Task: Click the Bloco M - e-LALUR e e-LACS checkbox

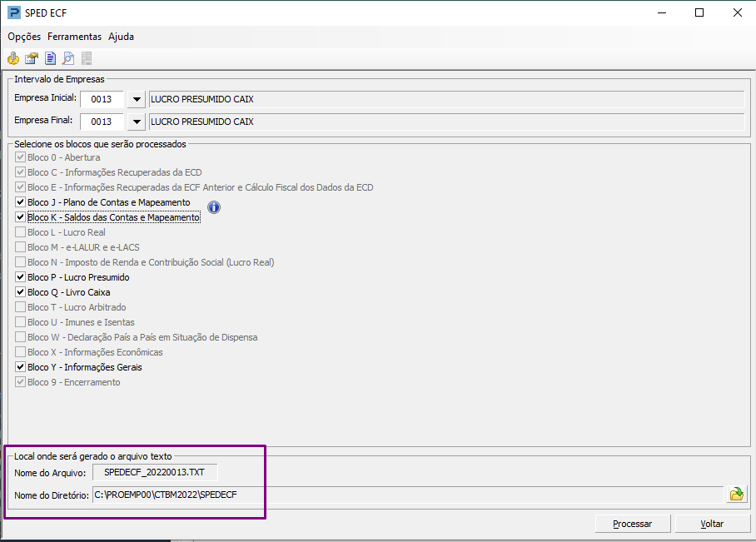Action: pyautogui.click(x=20, y=247)
